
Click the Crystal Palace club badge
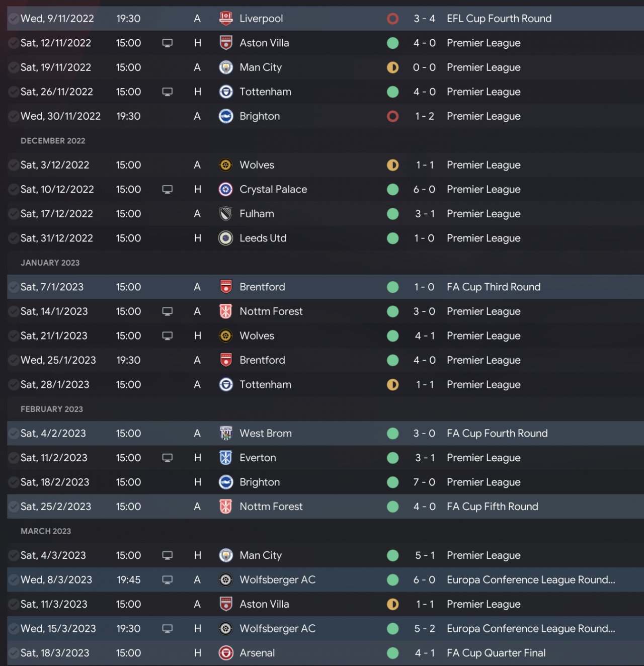[226, 190]
